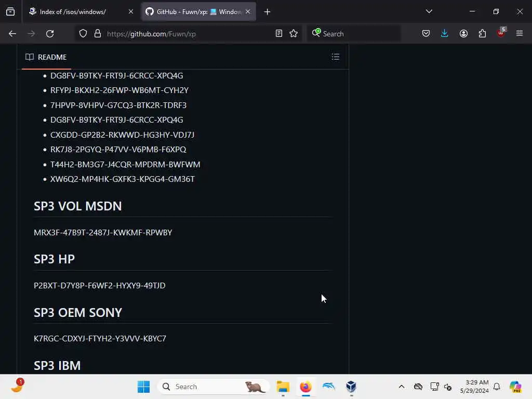Image resolution: width=532 pixels, height=399 pixels.
Task: Select the README tab
Action: [46, 57]
